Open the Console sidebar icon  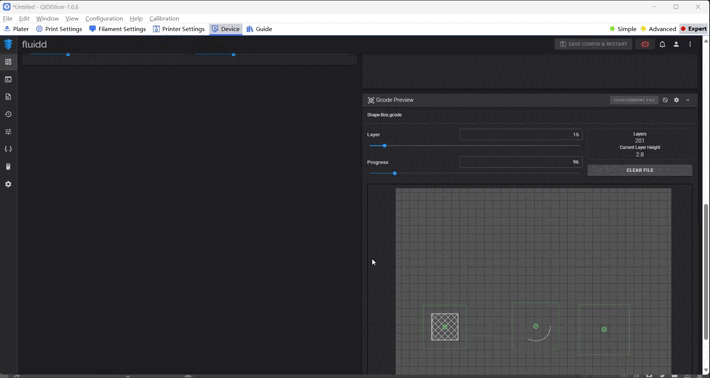tap(8, 79)
